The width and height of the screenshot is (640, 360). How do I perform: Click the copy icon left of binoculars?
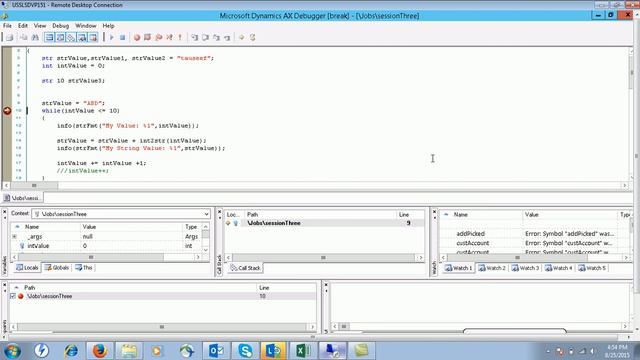pyautogui.click(x=24, y=38)
